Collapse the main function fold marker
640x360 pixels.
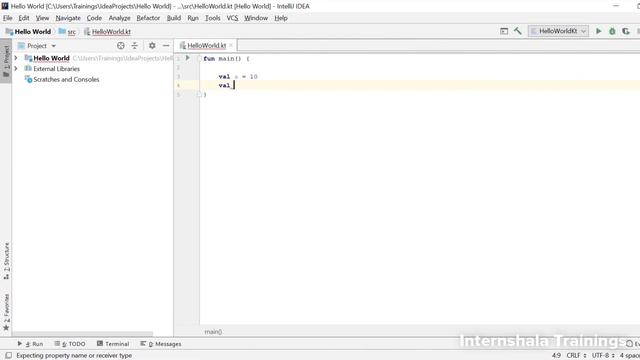point(199,58)
